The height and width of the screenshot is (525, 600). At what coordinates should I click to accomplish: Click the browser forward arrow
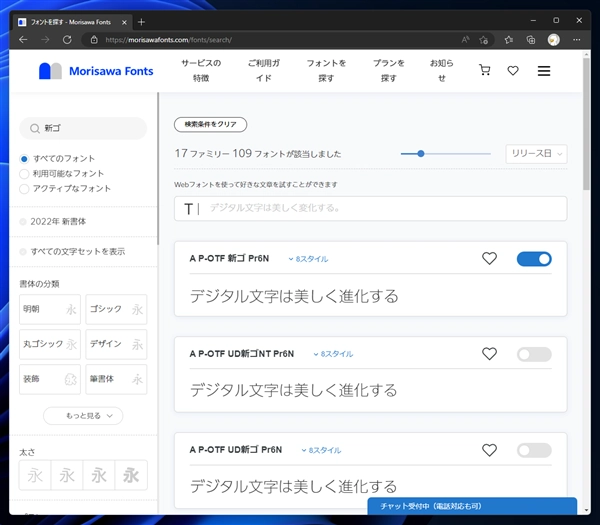click(45, 40)
